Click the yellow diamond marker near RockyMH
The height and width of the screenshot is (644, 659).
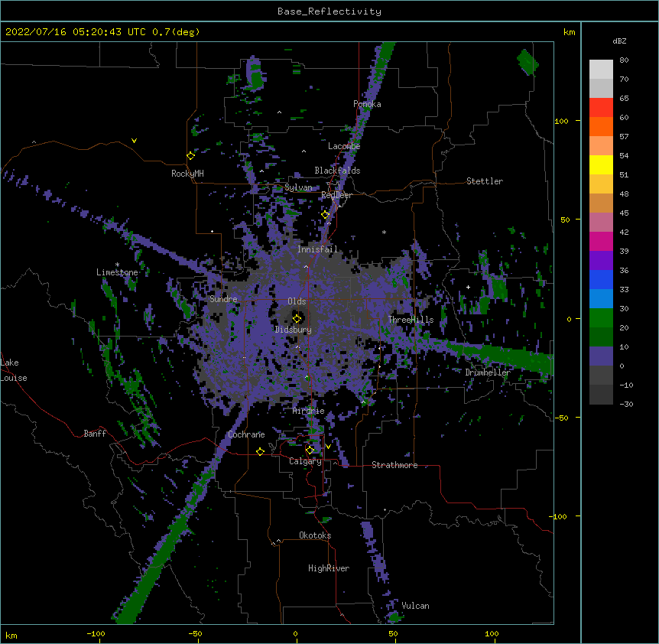[x=191, y=156]
